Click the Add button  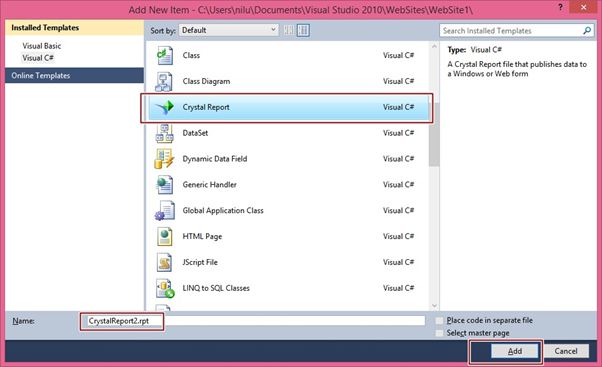point(515,351)
